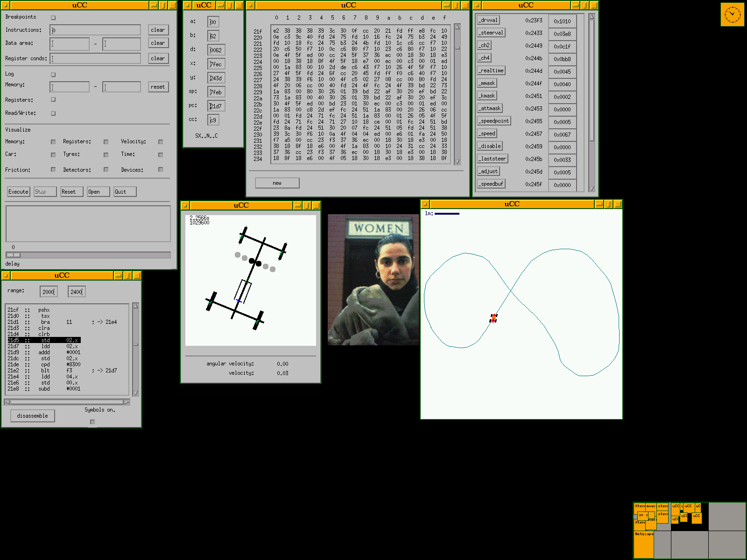Click the disassemble button
This screenshot has width=747, height=560.
tap(32, 416)
